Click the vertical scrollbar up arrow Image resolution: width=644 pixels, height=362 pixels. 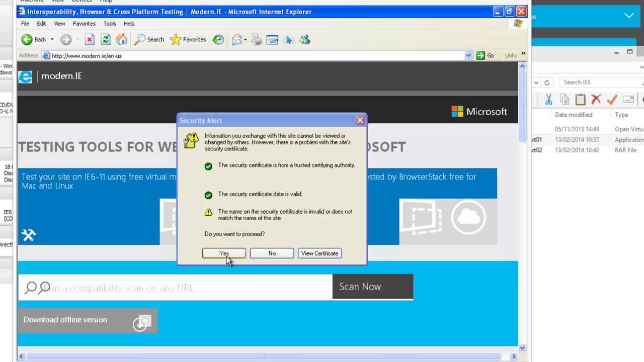pyautogui.click(x=522, y=66)
